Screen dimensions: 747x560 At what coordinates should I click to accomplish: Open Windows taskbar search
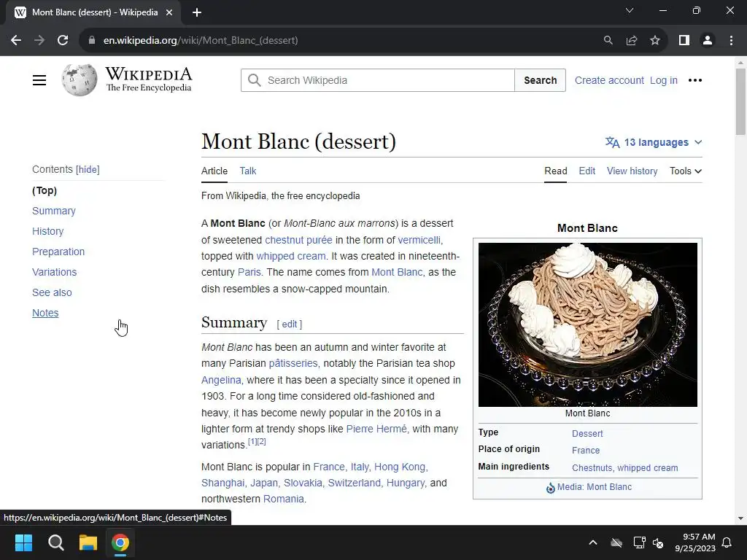coord(55,542)
